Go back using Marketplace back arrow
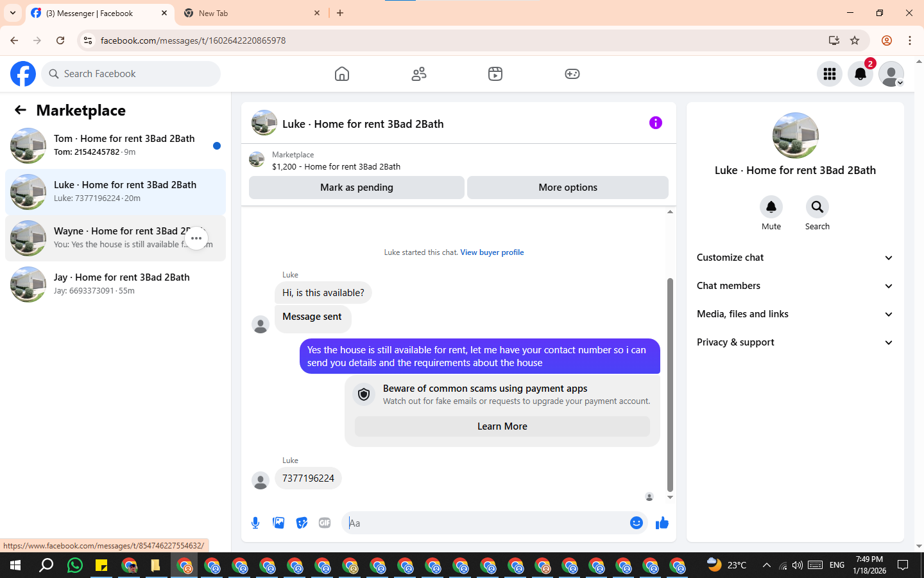The image size is (924, 578). tap(21, 110)
